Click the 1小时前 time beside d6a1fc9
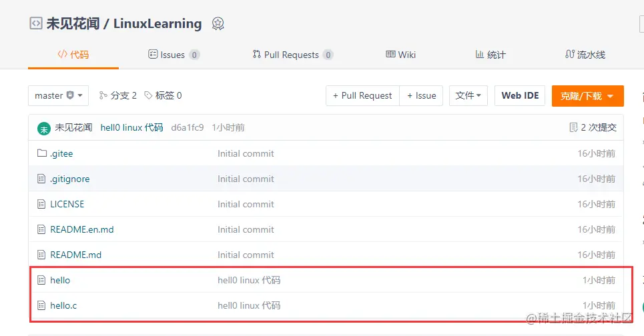The width and height of the screenshot is (644, 336). [x=228, y=127]
